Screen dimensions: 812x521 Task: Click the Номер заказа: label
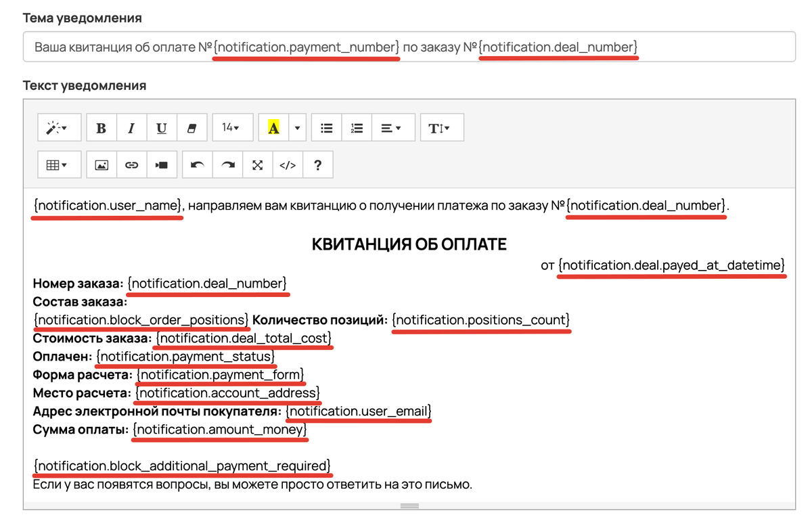78,283
